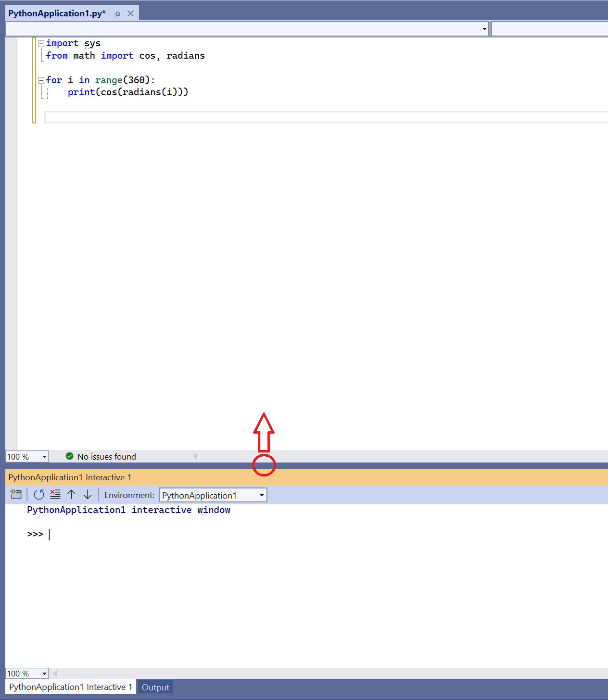Open a new interactive window
The height and width of the screenshot is (700, 608).
[16, 494]
